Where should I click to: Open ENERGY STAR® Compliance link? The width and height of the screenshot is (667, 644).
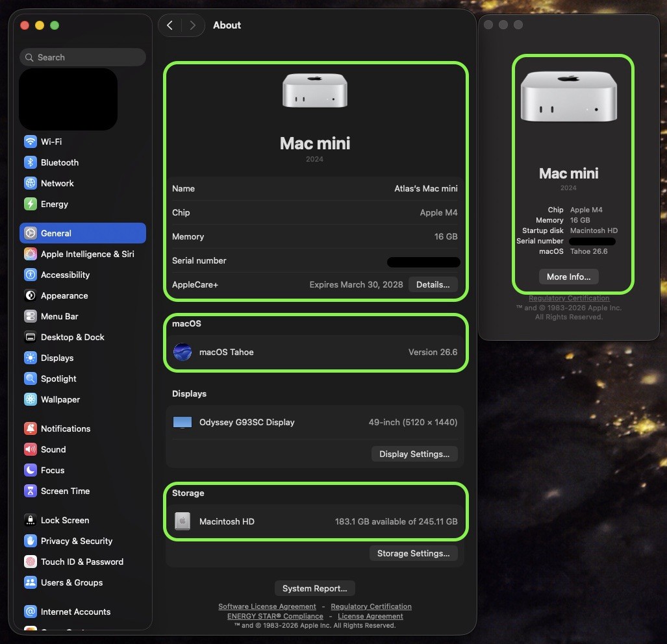coord(275,616)
